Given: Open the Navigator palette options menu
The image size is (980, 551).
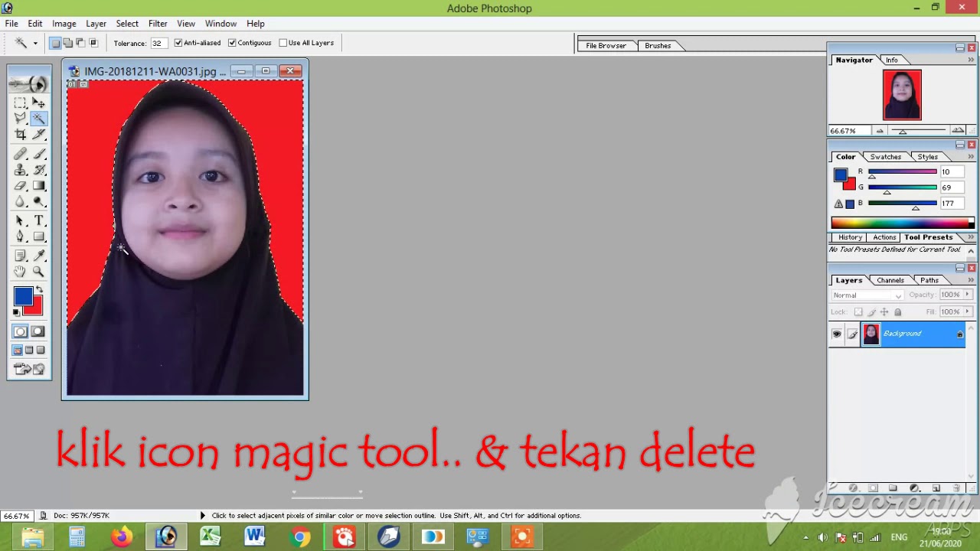Looking at the screenshot, I should point(971,60).
